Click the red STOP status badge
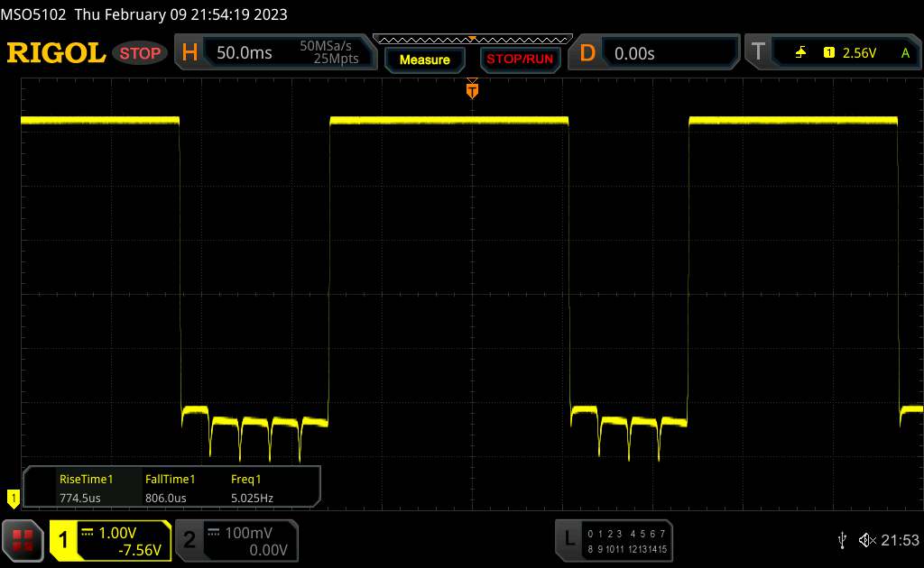Screen dimensions: 924x568 tap(141, 53)
